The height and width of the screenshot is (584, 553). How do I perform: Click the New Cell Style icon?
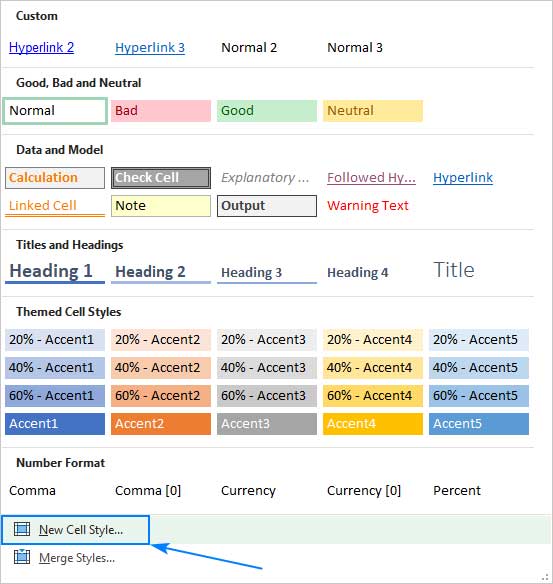(x=22, y=529)
